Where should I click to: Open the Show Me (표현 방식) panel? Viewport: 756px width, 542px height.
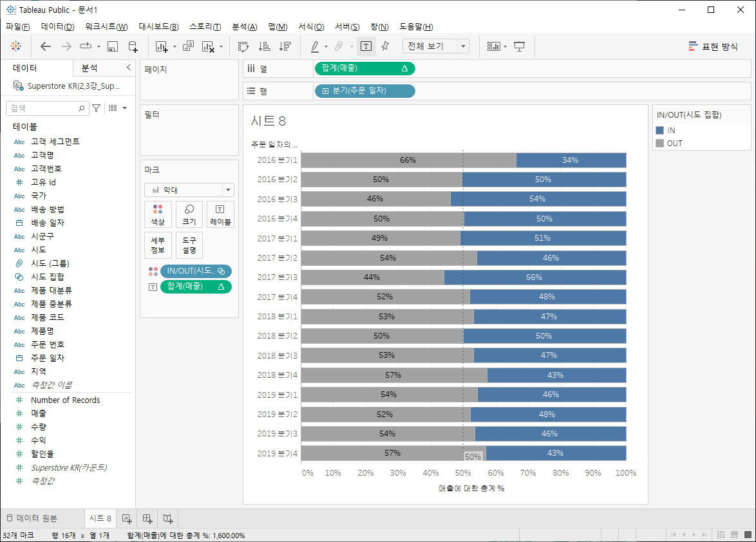(713, 46)
